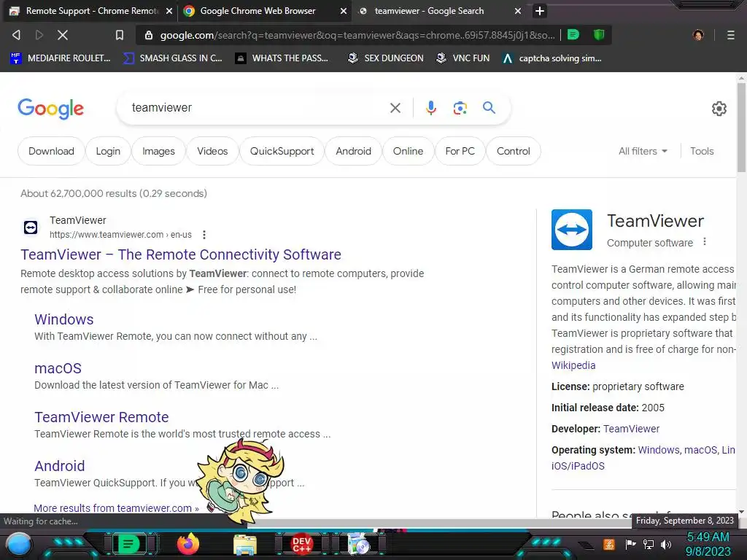This screenshot has width=747, height=560.
Task: Click the TeamViewer logo in knowledge panel
Action: pyautogui.click(x=572, y=230)
